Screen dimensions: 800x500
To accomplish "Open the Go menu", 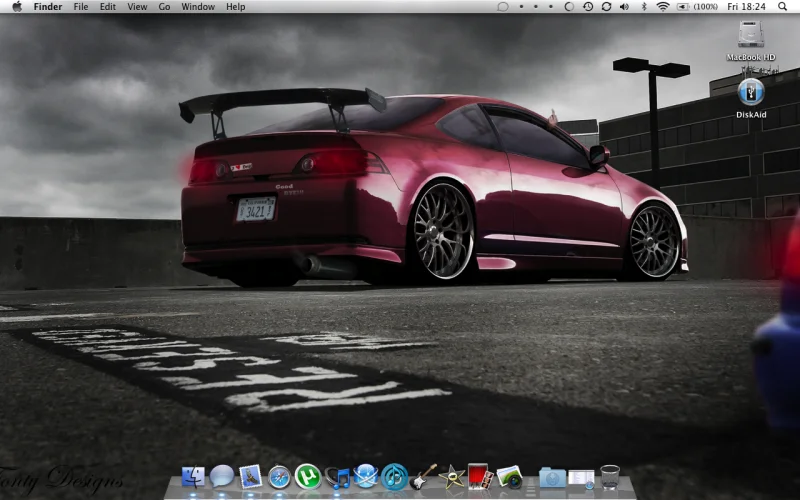I will (164, 7).
